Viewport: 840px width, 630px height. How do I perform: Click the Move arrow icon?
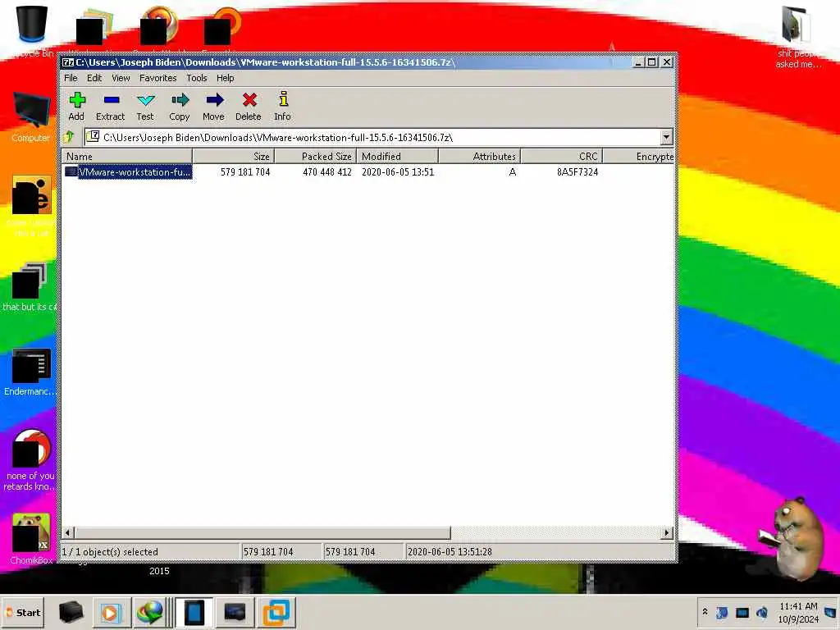pyautogui.click(x=214, y=99)
